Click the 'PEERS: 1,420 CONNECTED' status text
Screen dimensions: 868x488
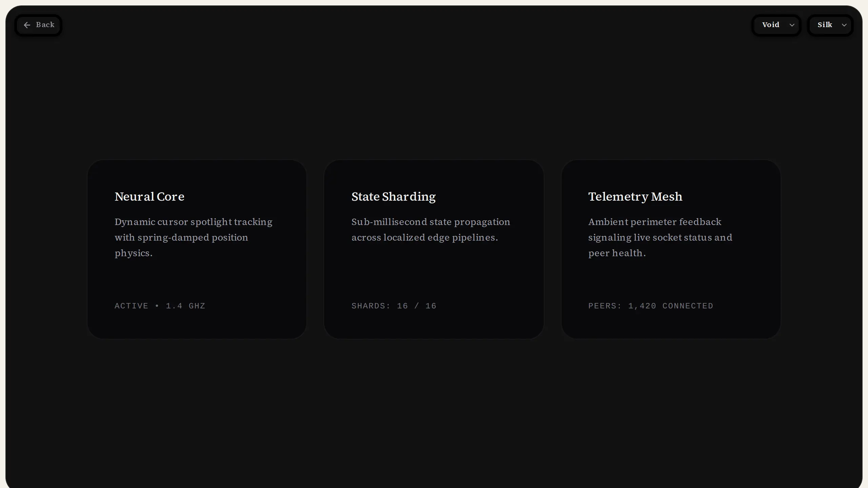click(651, 306)
